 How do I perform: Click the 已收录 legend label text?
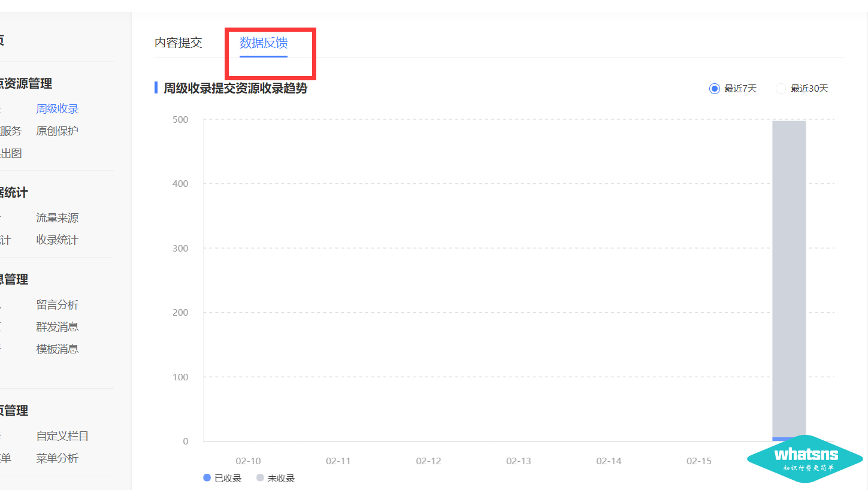pyautogui.click(x=228, y=478)
